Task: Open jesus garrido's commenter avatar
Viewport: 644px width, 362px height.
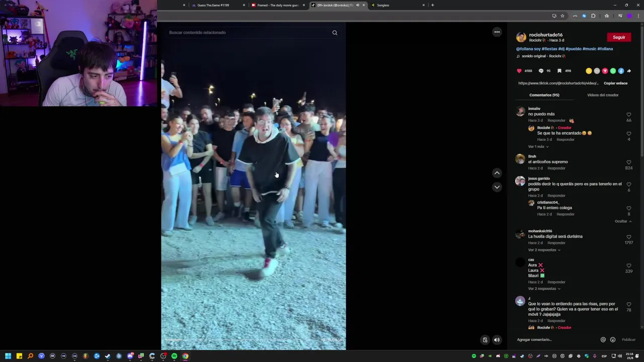Action: (520, 181)
